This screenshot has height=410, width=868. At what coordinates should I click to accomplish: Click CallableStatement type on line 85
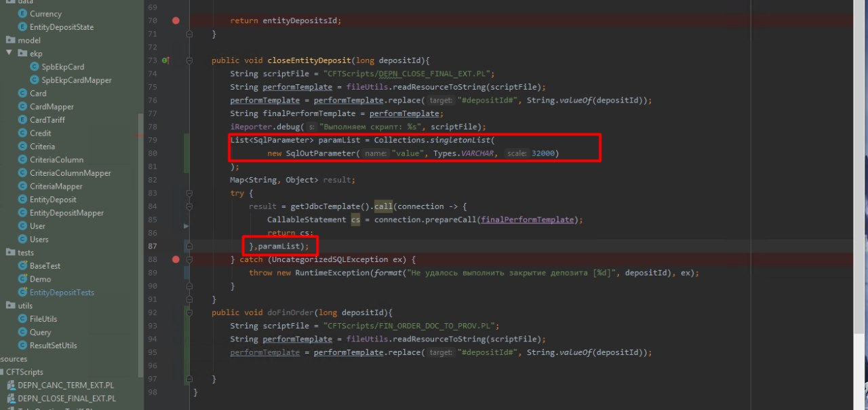[x=307, y=219]
